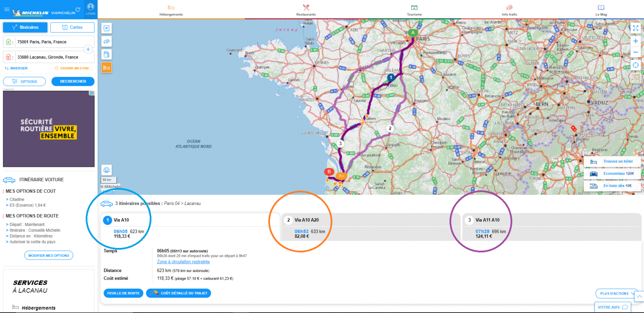
Task: Enter fullscreen map view
Action: pyautogui.click(x=635, y=28)
